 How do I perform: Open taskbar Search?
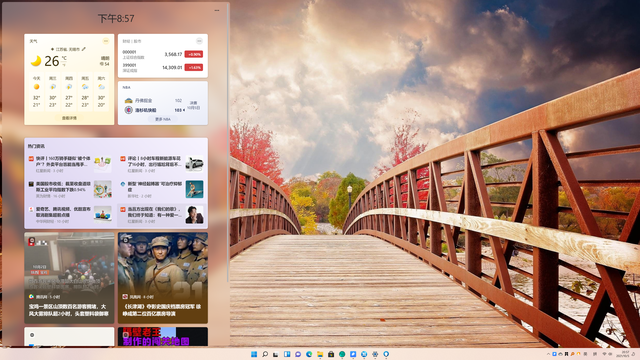point(265,354)
